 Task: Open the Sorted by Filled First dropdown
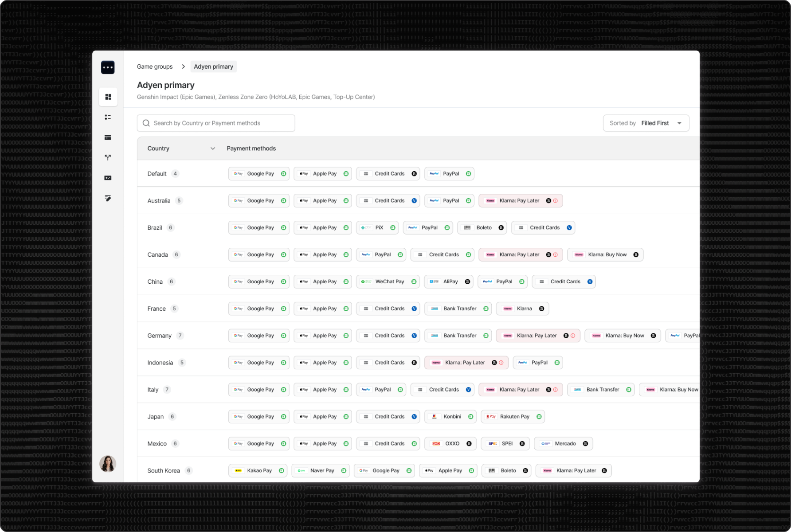pos(646,123)
